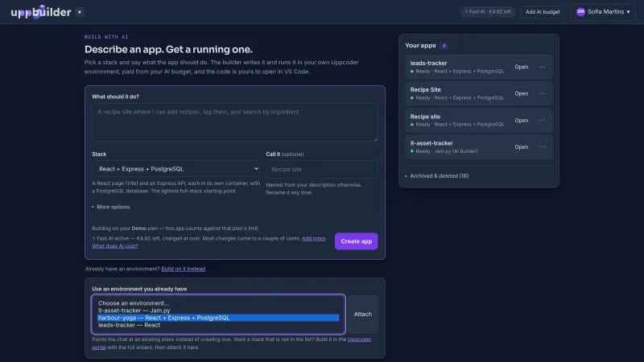The height and width of the screenshot is (362, 644).
Task: Open more actions for it-asset-tracker app
Action: [542, 147]
